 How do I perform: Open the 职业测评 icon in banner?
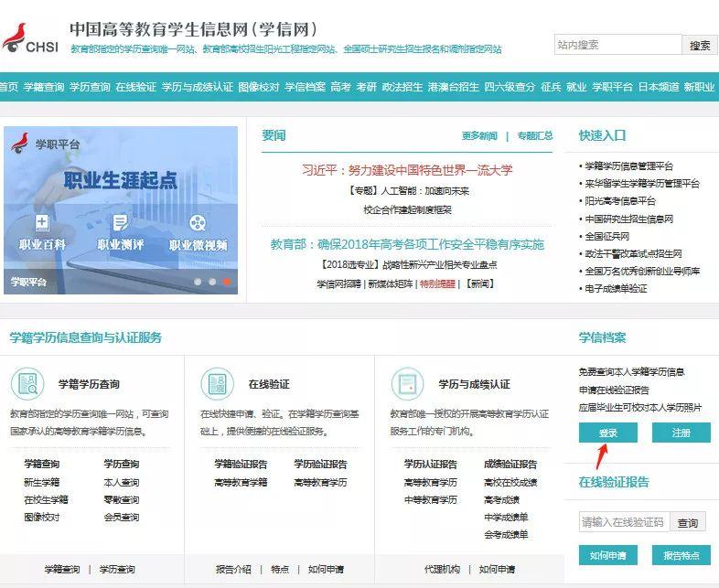120,222
